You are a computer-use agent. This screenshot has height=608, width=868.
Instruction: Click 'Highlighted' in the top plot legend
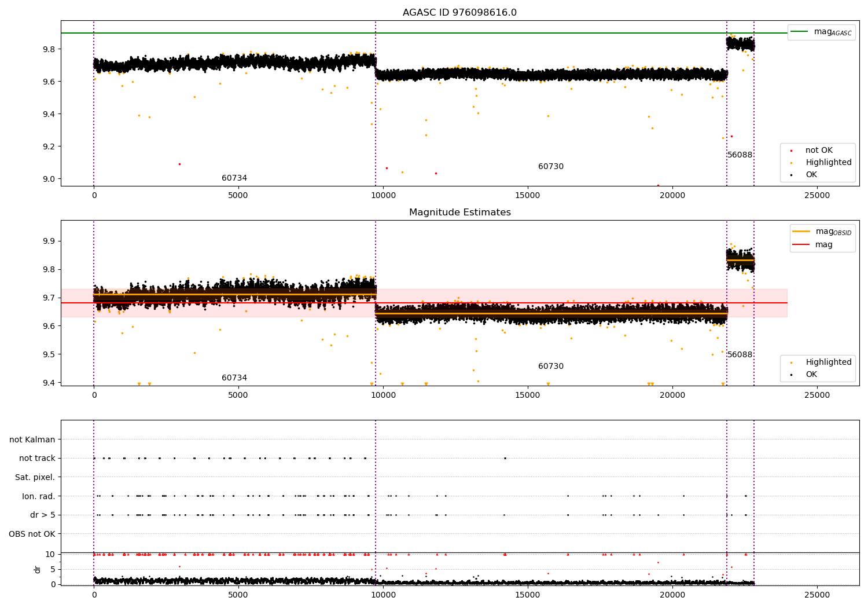pos(829,163)
